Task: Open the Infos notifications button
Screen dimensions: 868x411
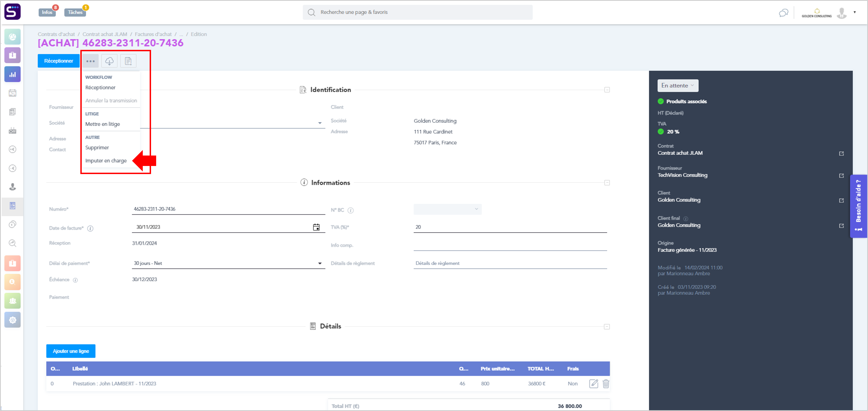Action: point(47,12)
